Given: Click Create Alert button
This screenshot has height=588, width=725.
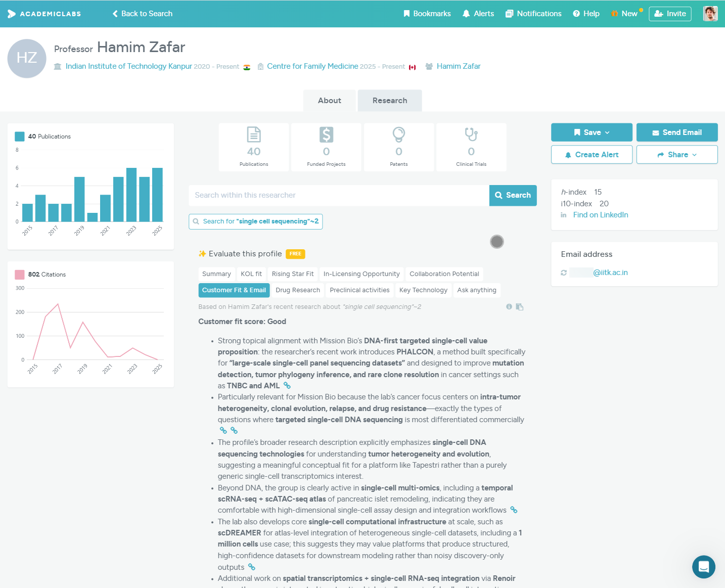Looking at the screenshot, I should click(x=592, y=155).
